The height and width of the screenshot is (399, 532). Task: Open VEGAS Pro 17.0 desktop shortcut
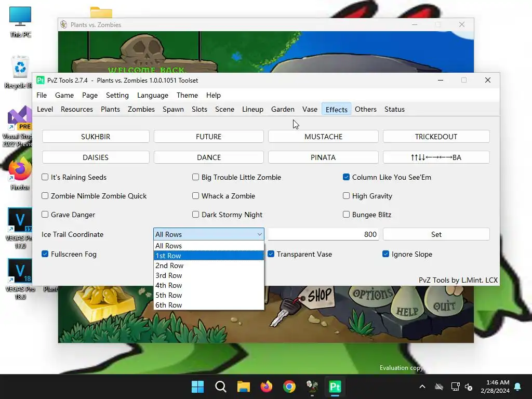(x=20, y=228)
